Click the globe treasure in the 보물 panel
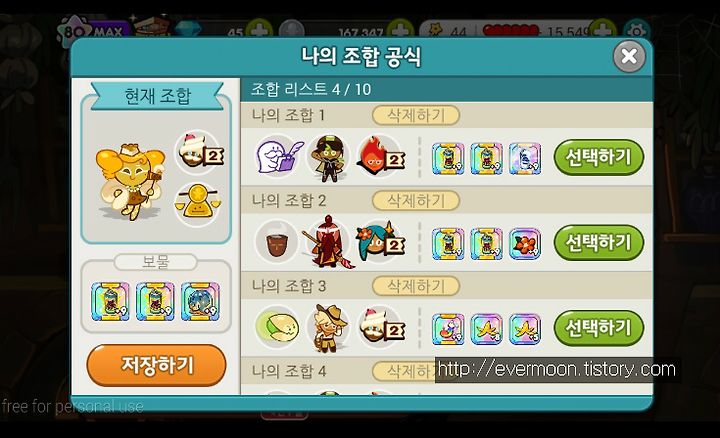Viewport: 720px width, 438px height. tap(200, 302)
